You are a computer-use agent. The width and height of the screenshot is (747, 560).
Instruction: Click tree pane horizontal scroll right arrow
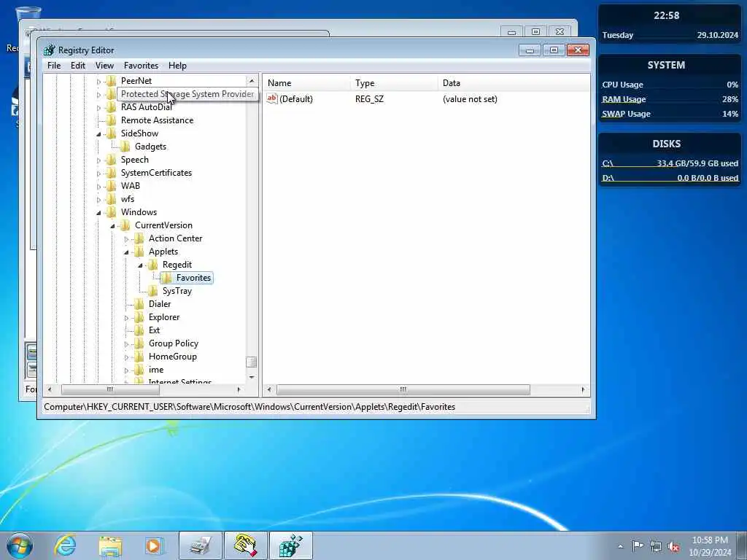tap(239, 389)
